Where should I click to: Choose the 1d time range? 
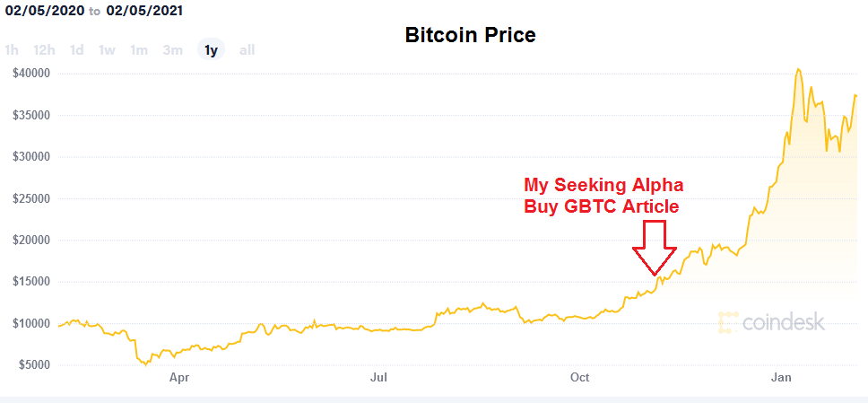click(77, 50)
